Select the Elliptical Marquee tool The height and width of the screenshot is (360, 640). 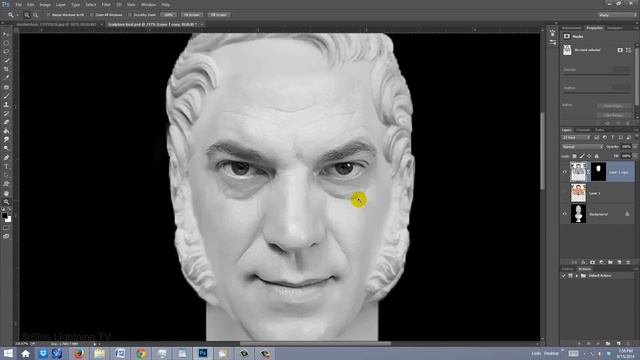point(6,43)
